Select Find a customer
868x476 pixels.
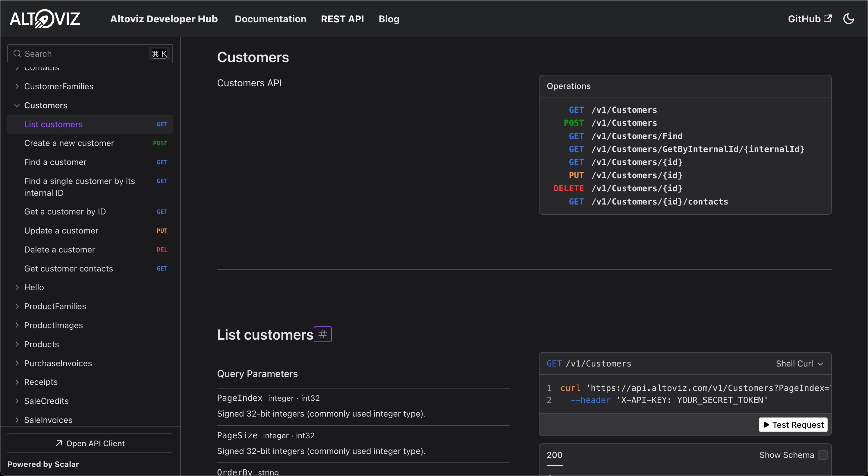[90, 162]
